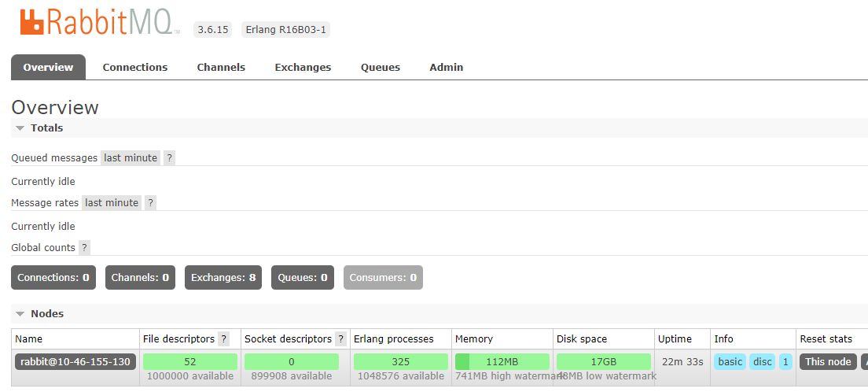Open help for Message rates
868x392 pixels.
pos(151,203)
